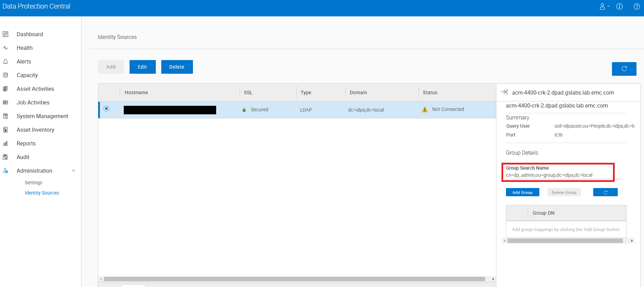Click the Dashboard grid icon in sidebar
This screenshot has height=287, width=644.
(x=5, y=34)
